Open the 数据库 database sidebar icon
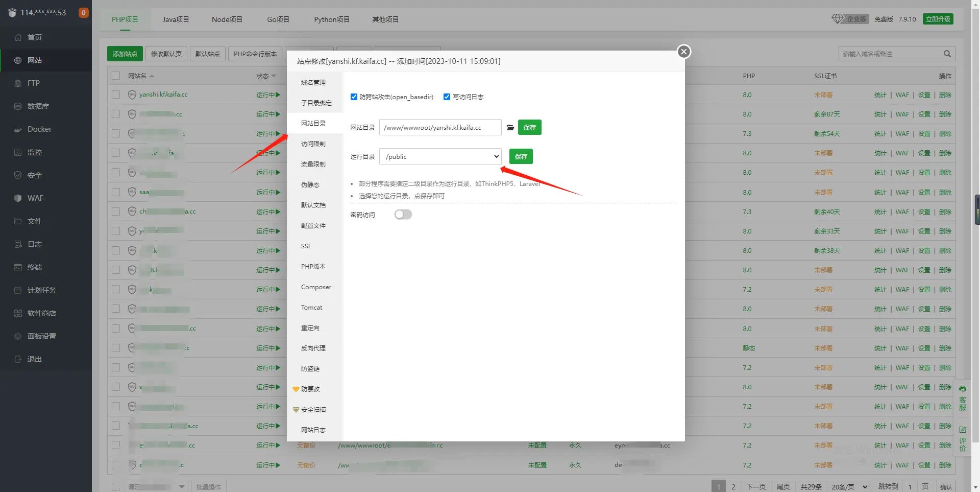The height and width of the screenshot is (492, 980). [18, 106]
